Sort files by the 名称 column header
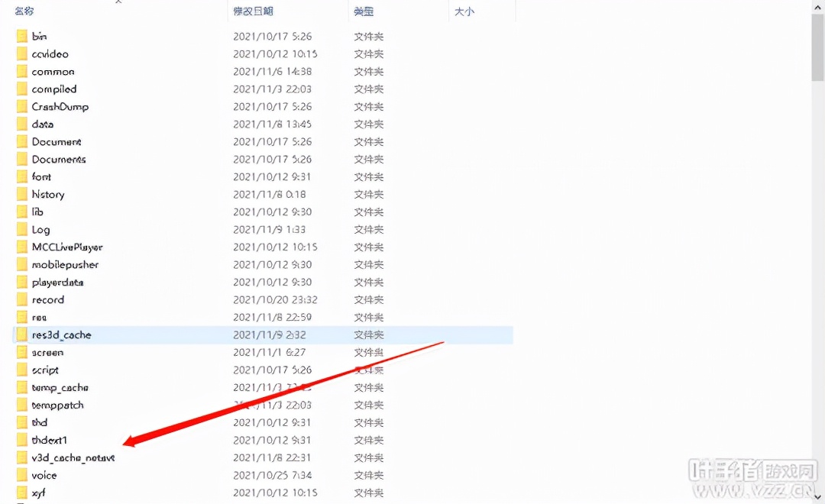This screenshot has width=825, height=504. 21,11
